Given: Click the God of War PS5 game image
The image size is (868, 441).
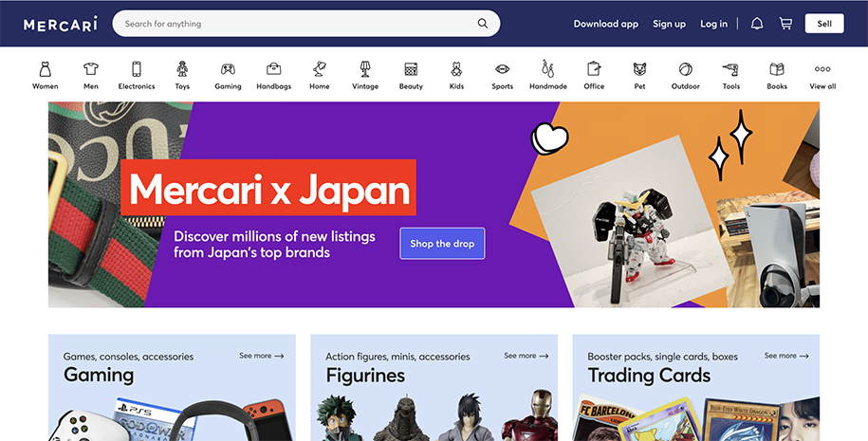Looking at the screenshot, I should (154, 421).
